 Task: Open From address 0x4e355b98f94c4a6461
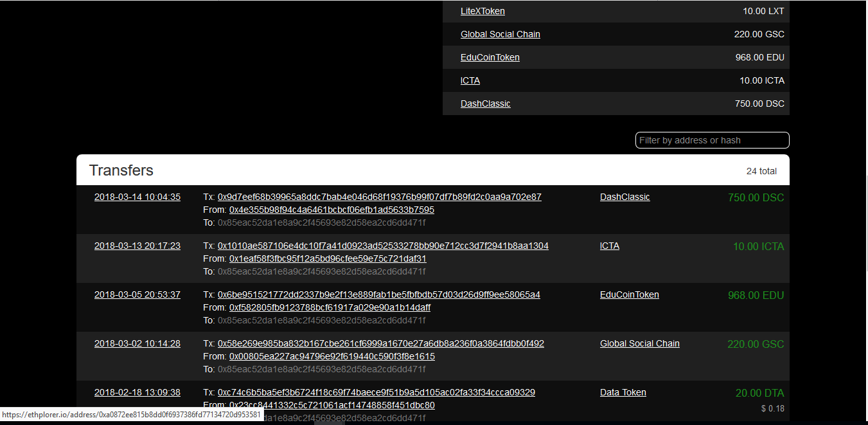click(x=332, y=210)
